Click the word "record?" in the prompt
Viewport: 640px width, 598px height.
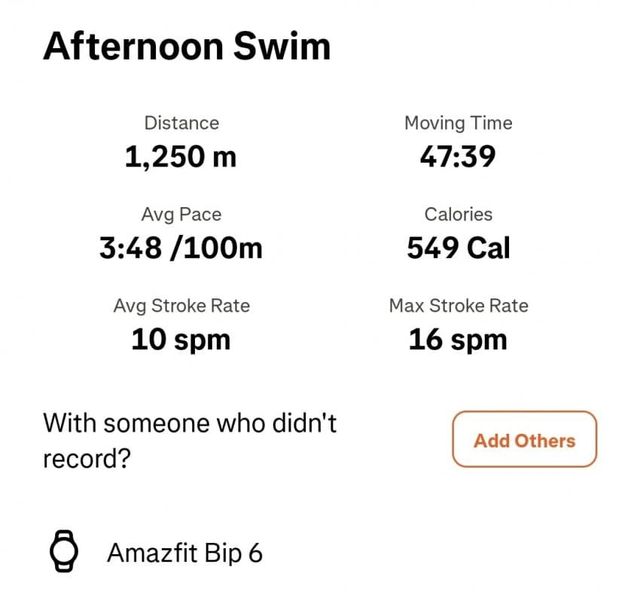[x=87, y=461]
